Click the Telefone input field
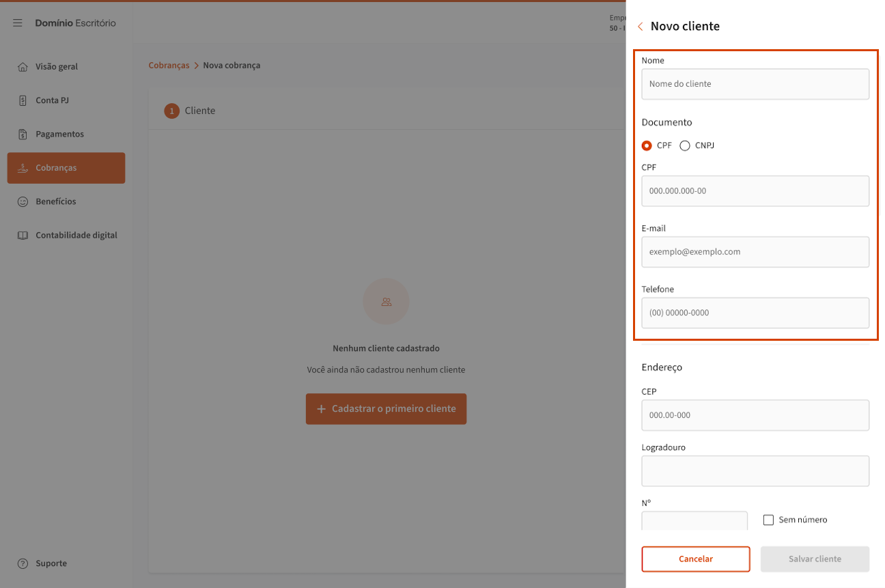Image resolution: width=885 pixels, height=588 pixels. [x=755, y=313]
